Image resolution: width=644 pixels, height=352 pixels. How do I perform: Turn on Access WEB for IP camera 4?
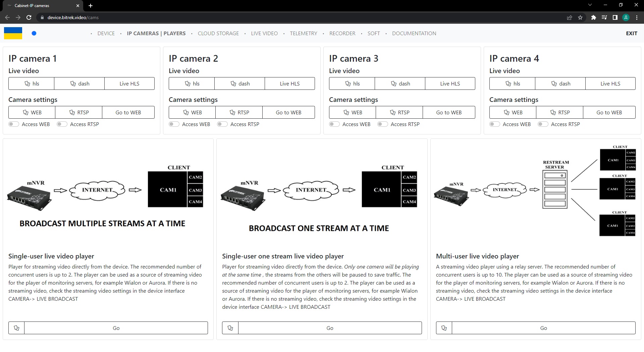pos(495,124)
